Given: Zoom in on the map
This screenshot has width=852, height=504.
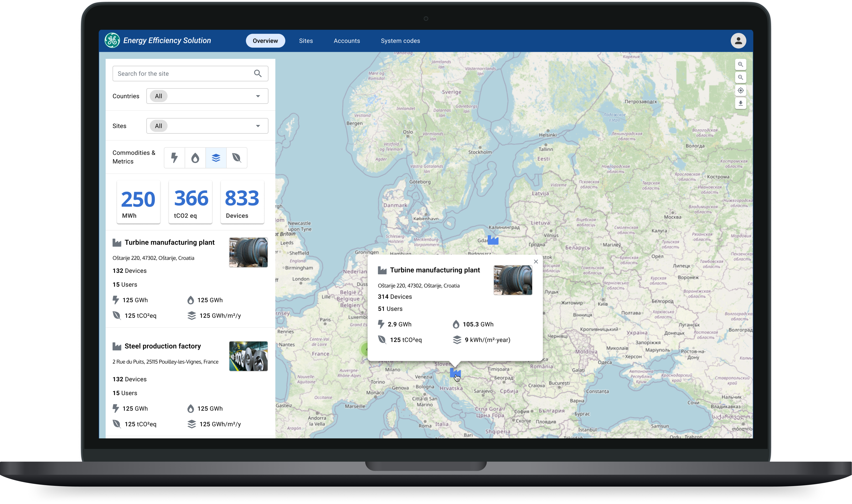Looking at the screenshot, I should pyautogui.click(x=740, y=64).
